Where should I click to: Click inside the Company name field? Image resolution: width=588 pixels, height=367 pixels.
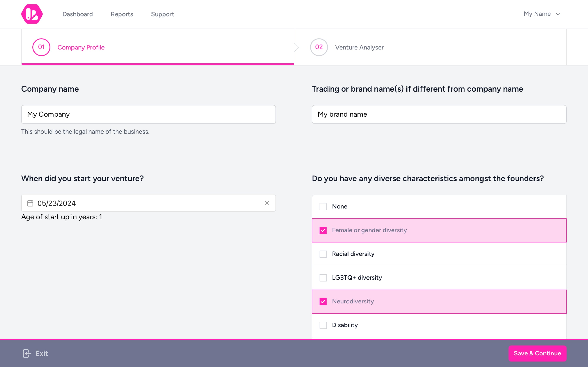tap(148, 114)
